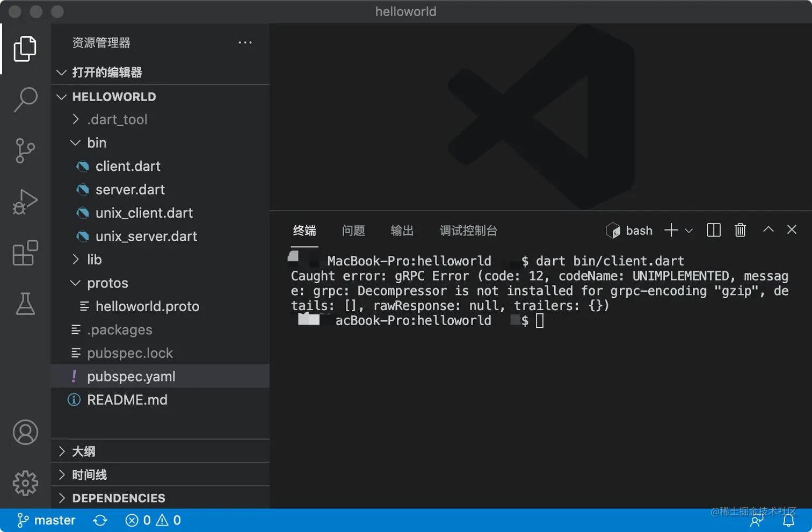Open the warnings count in status bar
Image resolution: width=812 pixels, height=532 pixels.
169,520
